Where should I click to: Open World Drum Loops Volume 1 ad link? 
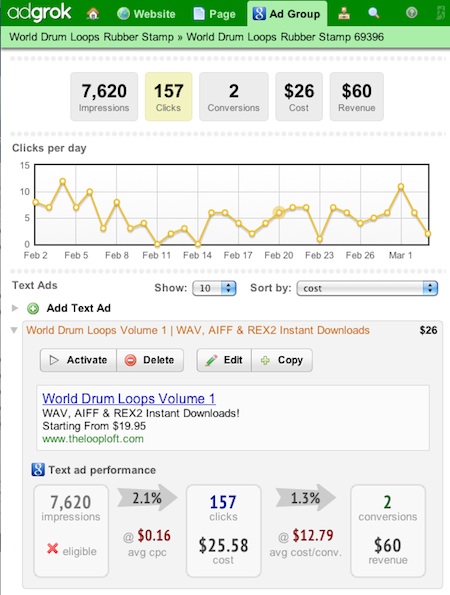point(129,399)
